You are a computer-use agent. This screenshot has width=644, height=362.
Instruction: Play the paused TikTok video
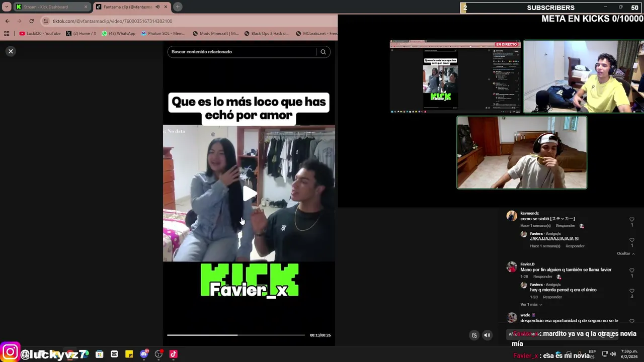pyautogui.click(x=250, y=194)
